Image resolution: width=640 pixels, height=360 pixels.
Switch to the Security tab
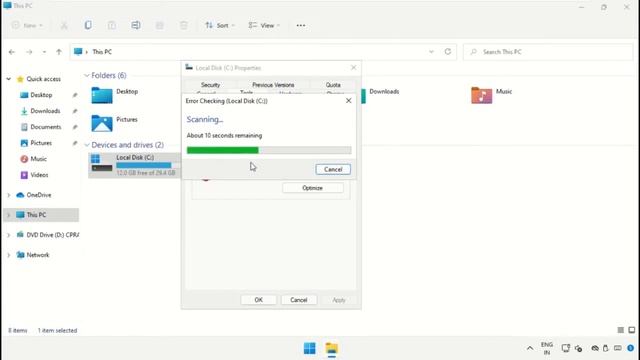(211, 85)
